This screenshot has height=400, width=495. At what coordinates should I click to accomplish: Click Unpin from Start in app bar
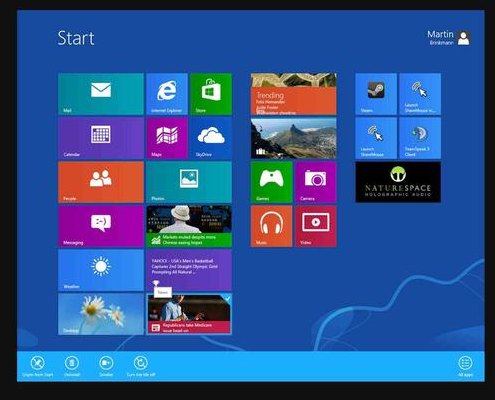point(38,366)
